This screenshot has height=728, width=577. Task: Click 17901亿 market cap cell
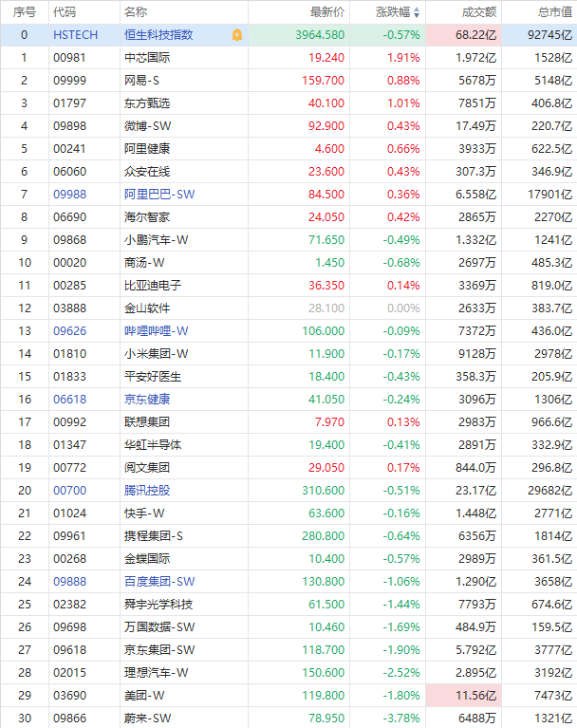(x=539, y=194)
